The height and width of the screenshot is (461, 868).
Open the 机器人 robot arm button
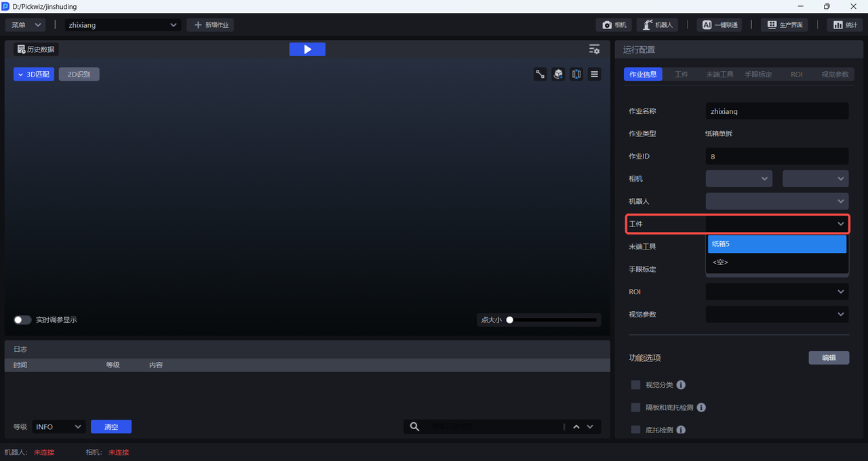657,25
